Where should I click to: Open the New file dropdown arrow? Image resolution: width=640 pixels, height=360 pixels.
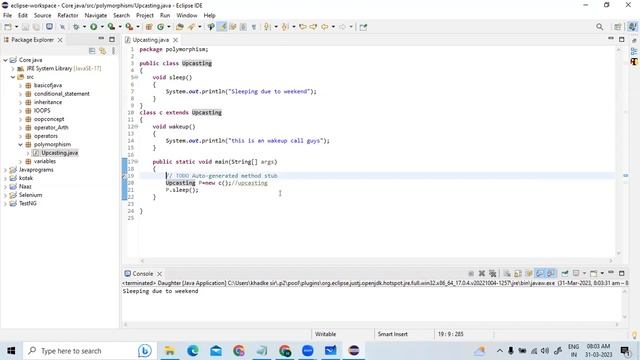tap(16, 27)
